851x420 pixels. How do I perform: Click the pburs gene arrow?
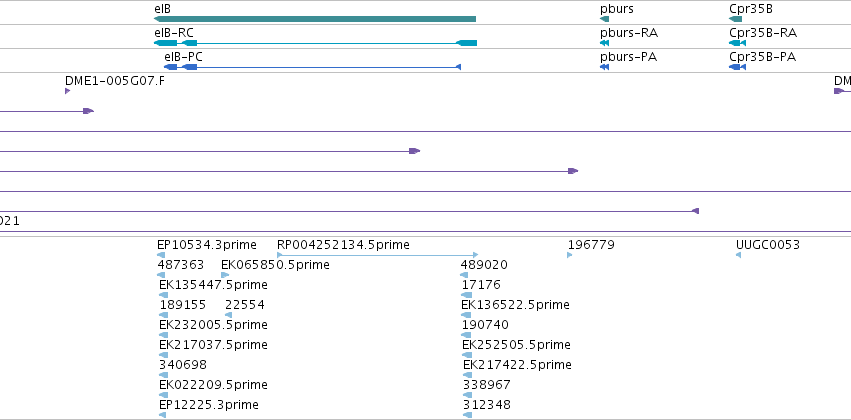(605, 19)
